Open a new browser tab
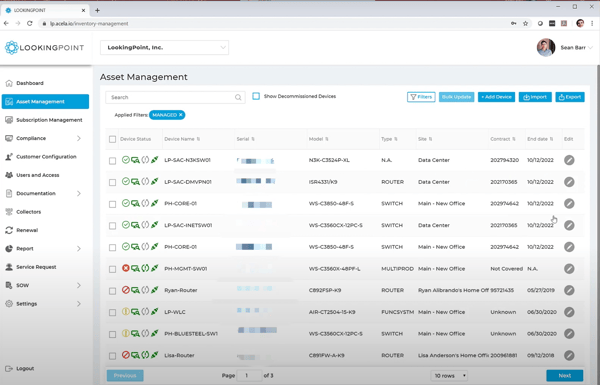This screenshot has height=385, width=600. tap(97, 10)
